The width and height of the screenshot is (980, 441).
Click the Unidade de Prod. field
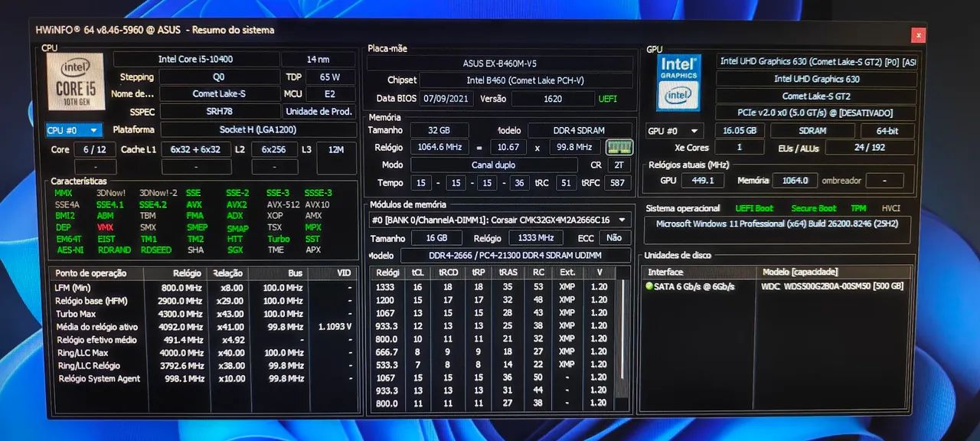pyautogui.click(x=318, y=111)
